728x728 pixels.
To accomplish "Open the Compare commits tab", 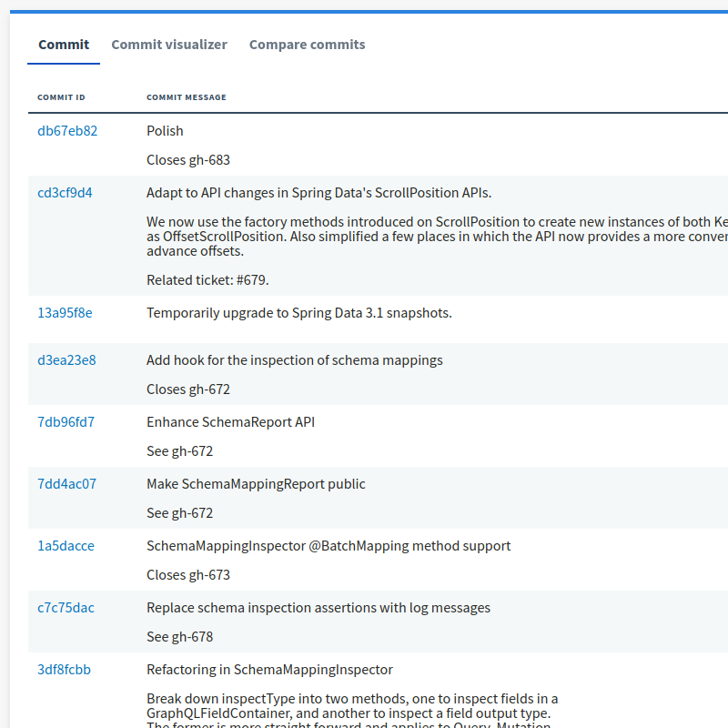I will [307, 45].
